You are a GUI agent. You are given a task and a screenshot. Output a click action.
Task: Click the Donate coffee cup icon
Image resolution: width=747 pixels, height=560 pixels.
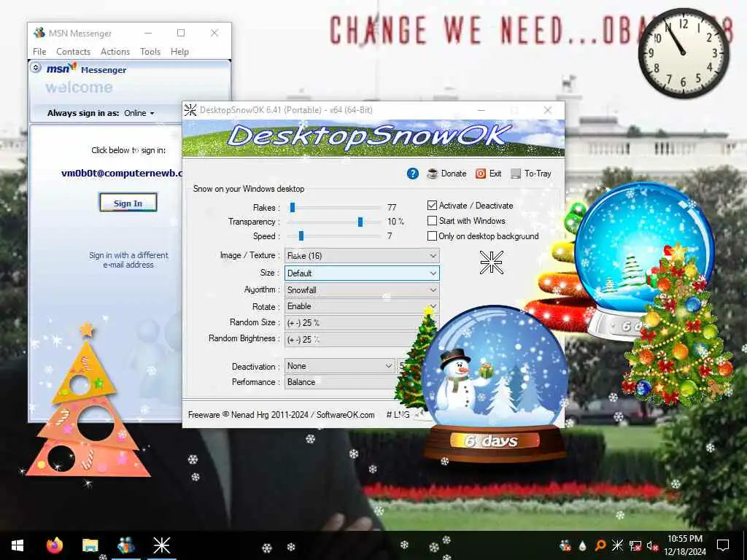coord(432,174)
